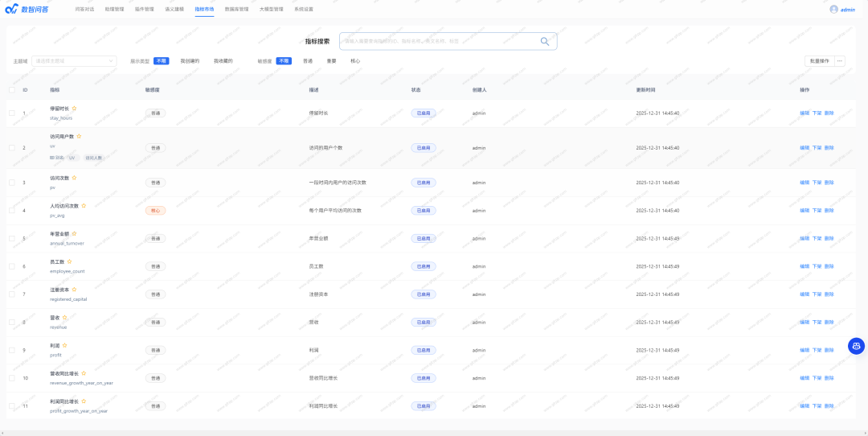The width and height of the screenshot is (868, 436).
Task: Open the 助理管理 tab
Action: (x=115, y=10)
